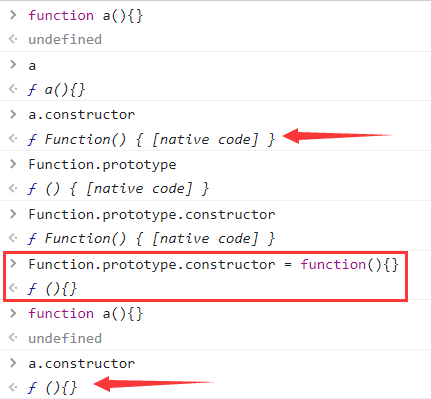Expand the 'ƒ () { [native code] }' result
Screen dimensions: 431x399
[118, 189]
